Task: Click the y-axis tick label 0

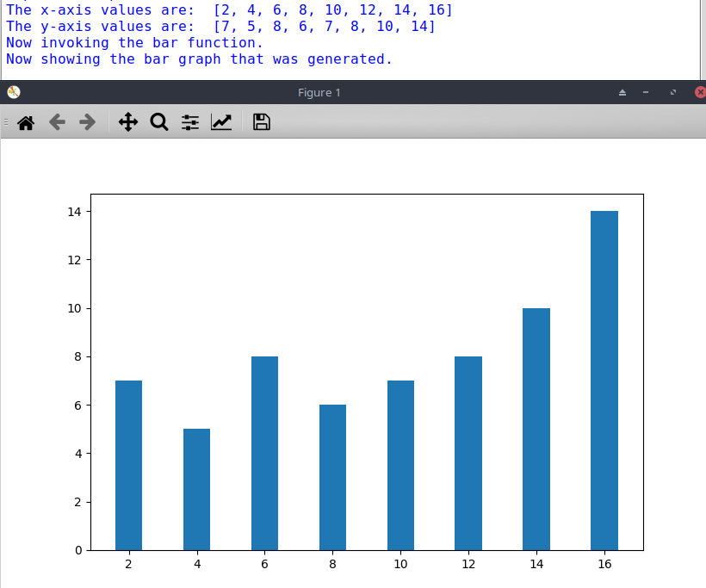Action: tap(78, 550)
